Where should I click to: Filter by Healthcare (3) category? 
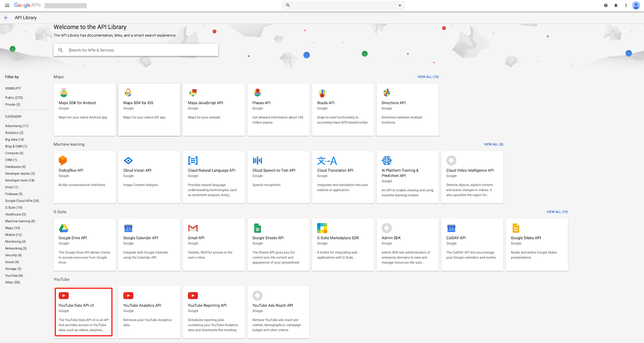(x=15, y=214)
